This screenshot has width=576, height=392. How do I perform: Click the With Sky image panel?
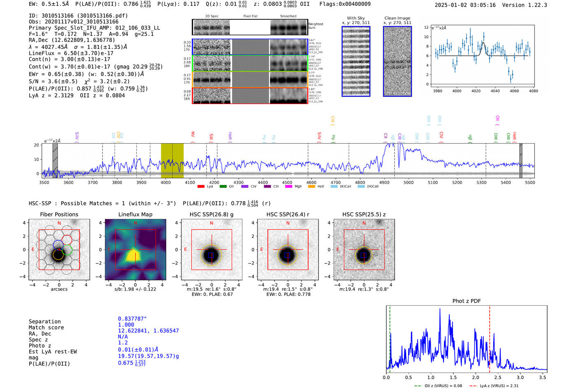click(356, 61)
